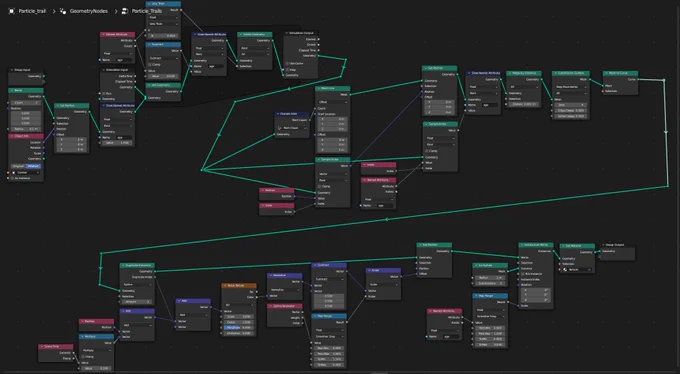Click Frame output socket of Scene Time
Image resolution: width=680 pixels, height=374 pixels.
coord(74,358)
